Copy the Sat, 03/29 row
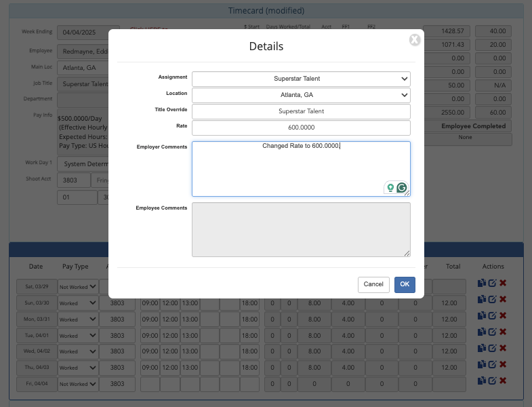Image resolution: width=532 pixels, height=407 pixels. tap(482, 283)
